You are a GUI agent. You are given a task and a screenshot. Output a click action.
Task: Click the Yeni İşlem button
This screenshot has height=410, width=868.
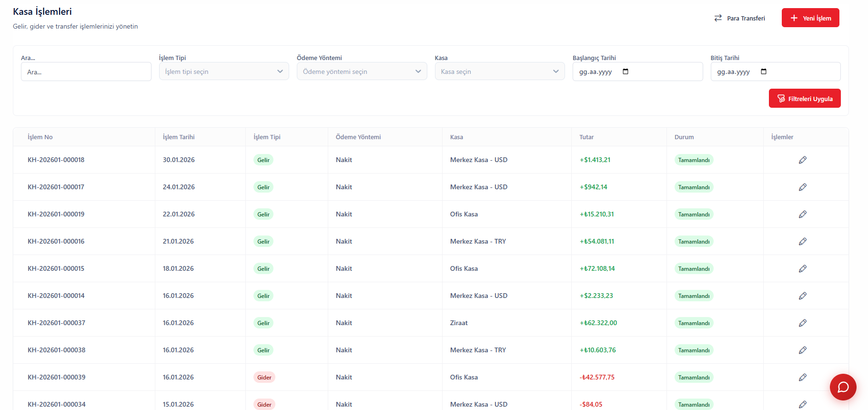pos(810,18)
